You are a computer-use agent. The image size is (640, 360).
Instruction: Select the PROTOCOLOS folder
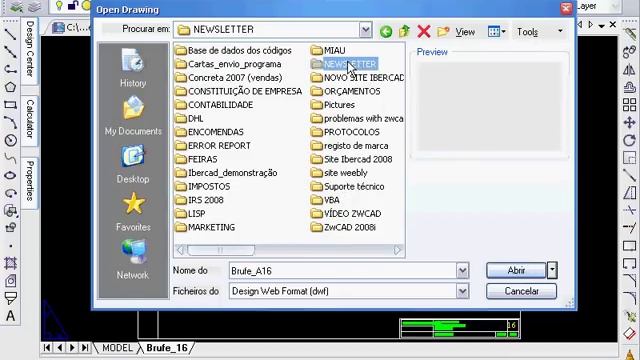pos(345,132)
